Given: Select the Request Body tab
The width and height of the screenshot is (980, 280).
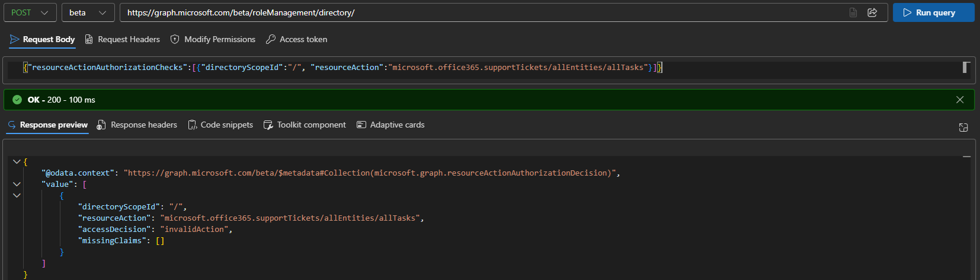Looking at the screenshot, I should (42, 39).
